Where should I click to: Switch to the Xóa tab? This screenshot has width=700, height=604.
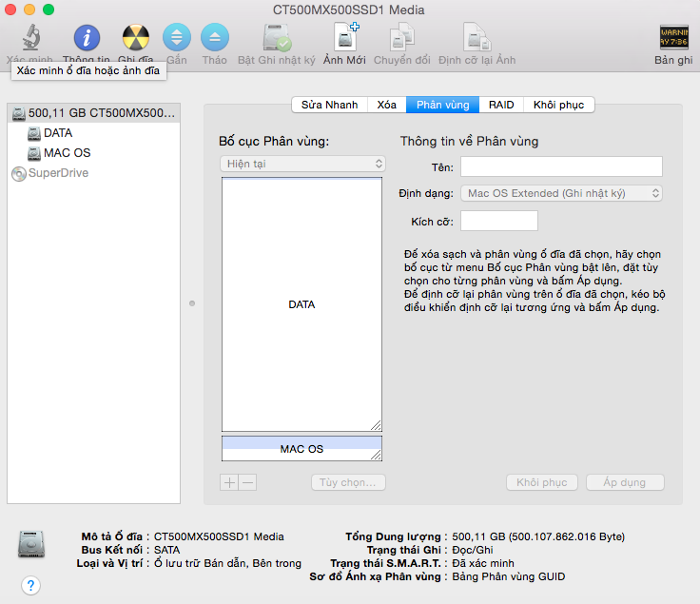coord(386,105)
